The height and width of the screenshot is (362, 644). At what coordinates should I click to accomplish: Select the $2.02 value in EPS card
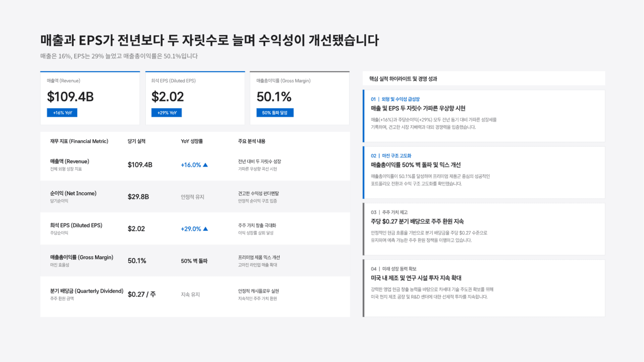168,97
